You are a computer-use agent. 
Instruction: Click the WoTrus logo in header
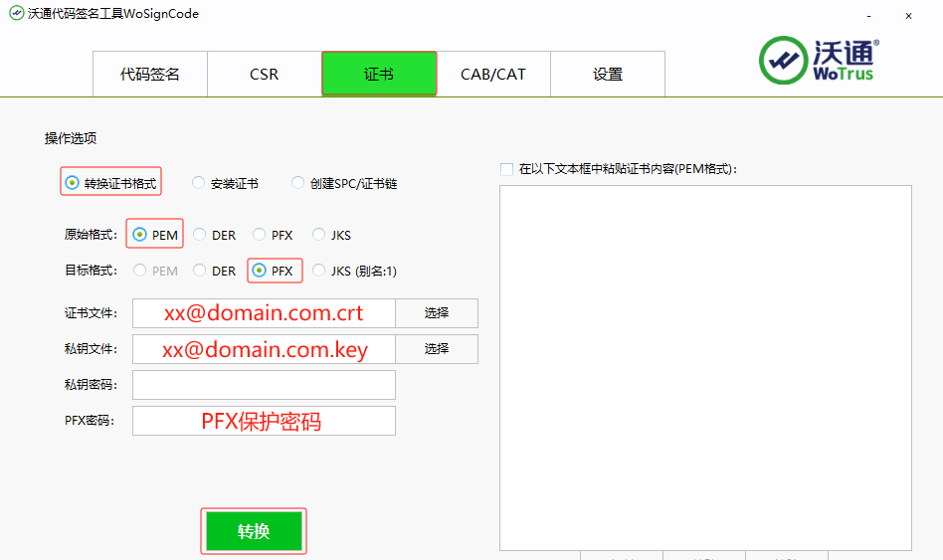[819, 61]
